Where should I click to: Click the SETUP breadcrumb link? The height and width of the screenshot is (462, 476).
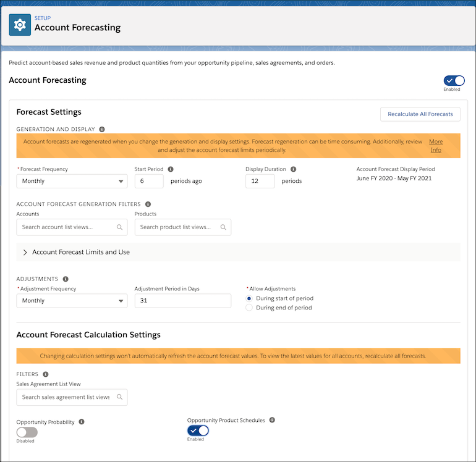pos(43,18)
